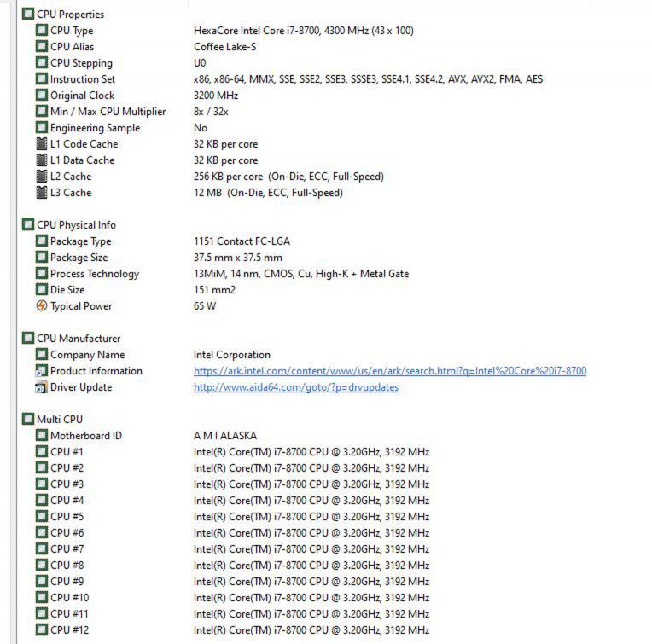
Task: Click the 151 mm2 die size value
Action: [214, 290]
